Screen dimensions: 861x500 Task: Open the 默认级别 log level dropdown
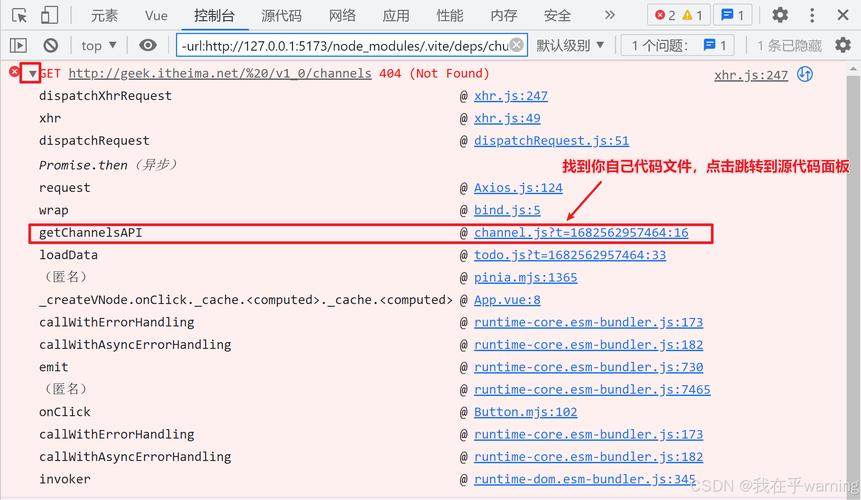click(x=571, y=45)
